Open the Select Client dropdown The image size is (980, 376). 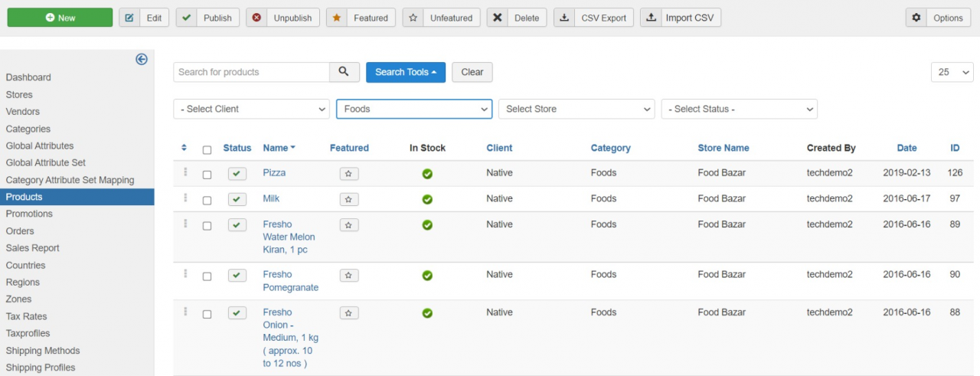pos(251,109)
